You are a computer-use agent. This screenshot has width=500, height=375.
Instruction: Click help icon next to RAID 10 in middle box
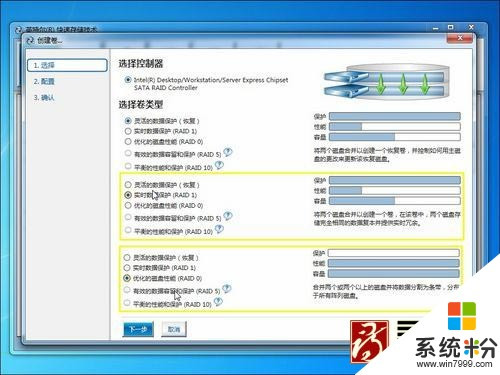(x=219, y=229)
